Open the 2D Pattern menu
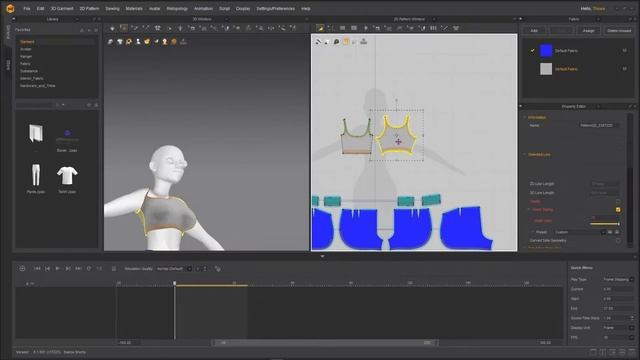Screen dimensions: 640x360 [x=89, y=8]
